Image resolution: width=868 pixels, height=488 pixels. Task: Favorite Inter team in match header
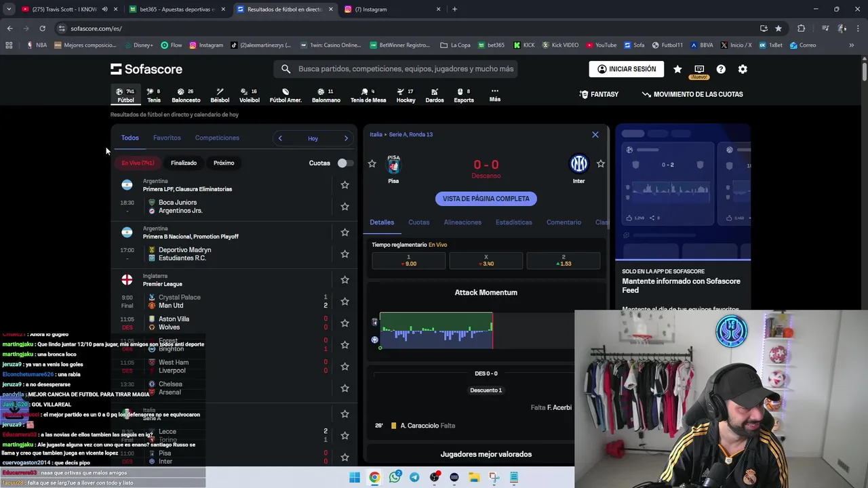(x=601, y=164)
